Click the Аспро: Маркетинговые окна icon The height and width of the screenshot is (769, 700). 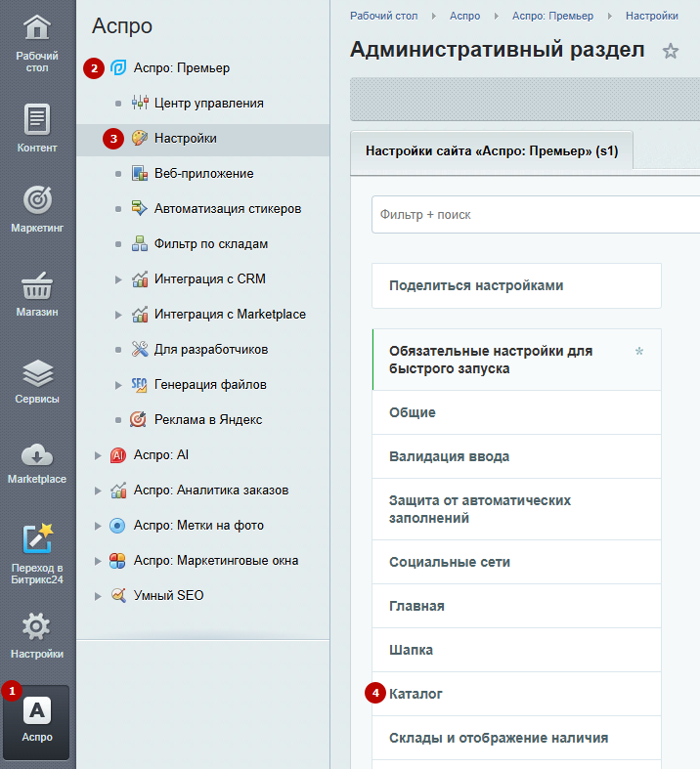[117, 561]
